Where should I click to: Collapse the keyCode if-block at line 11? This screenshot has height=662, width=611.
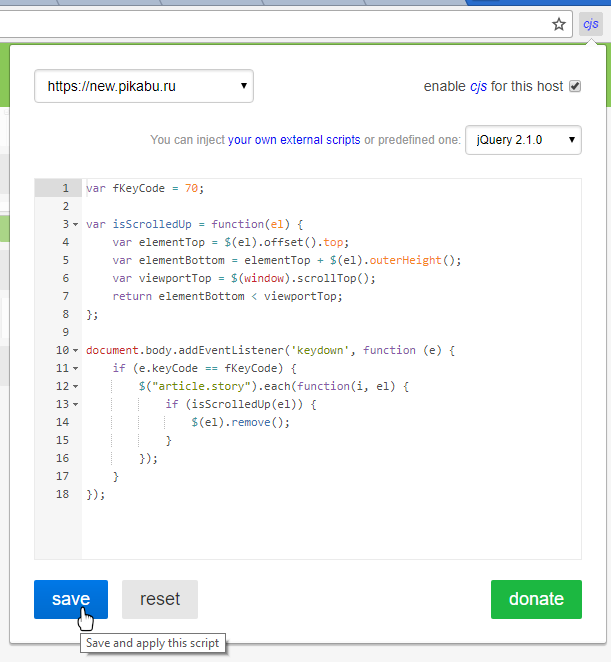pos(76,368)
